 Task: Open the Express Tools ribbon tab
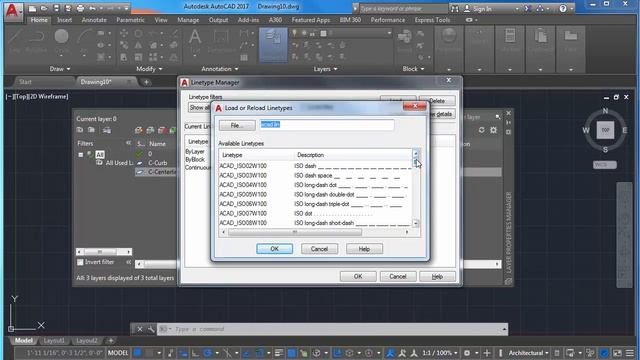(x=432, y=20)
